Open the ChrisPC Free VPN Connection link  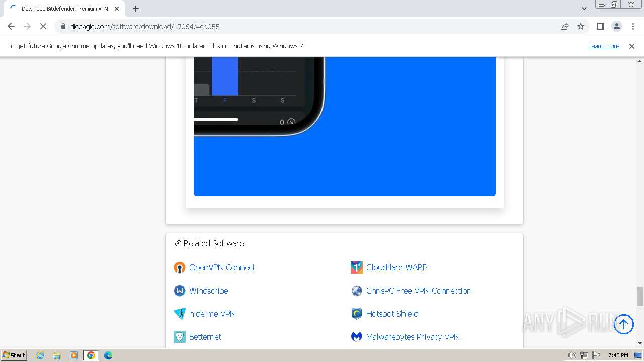click(x=419, y=291)
